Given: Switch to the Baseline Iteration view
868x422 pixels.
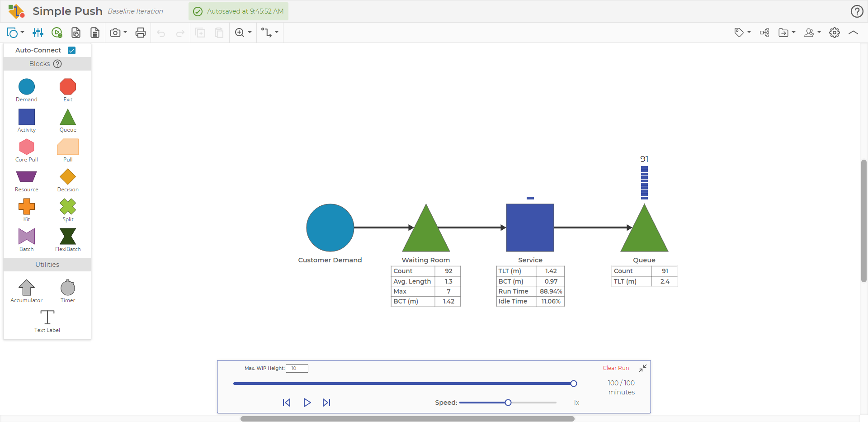Looking at the screenshot, I should pyautogui.click(x=136, y=11).
